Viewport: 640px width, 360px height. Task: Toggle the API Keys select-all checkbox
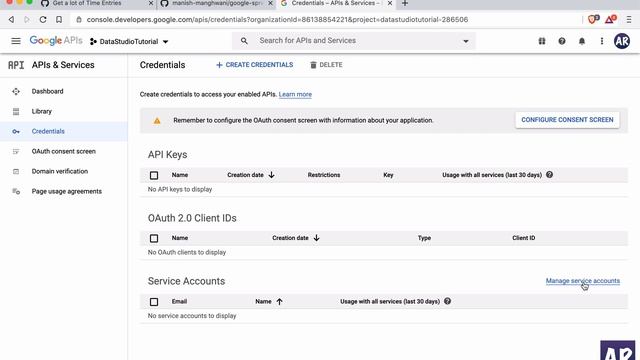(x=154, y=175)
